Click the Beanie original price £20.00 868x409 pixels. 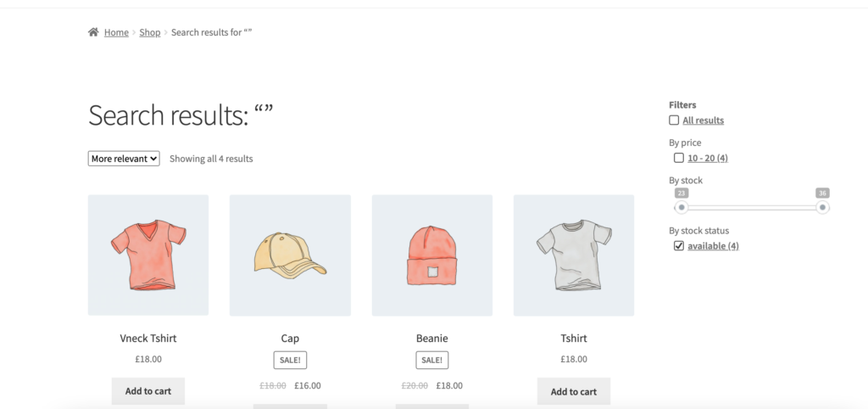click(x=415, y=386)
